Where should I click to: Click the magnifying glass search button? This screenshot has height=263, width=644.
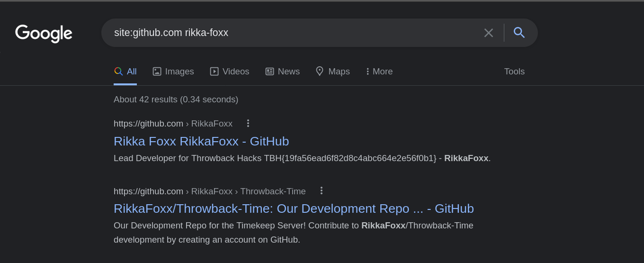coord(519,33)
